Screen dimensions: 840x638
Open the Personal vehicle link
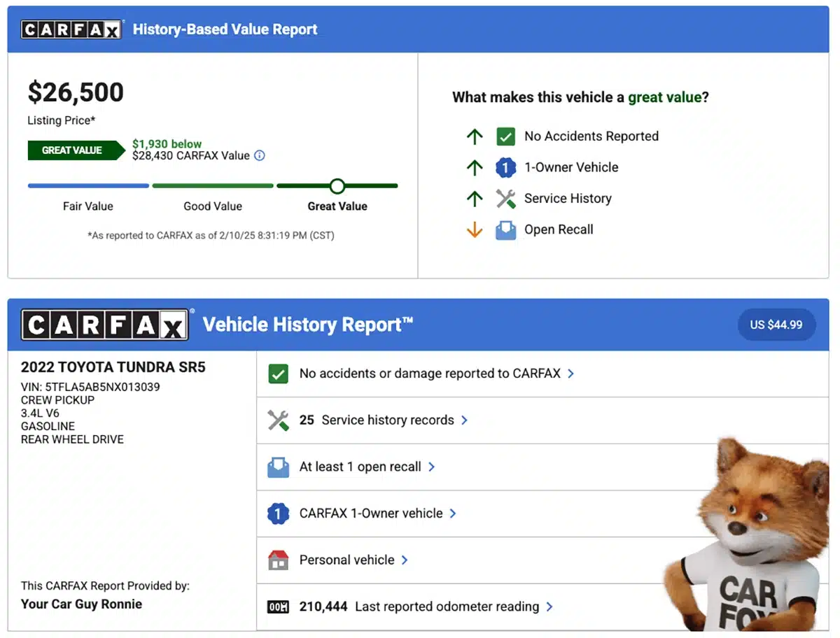click(347, 560)
